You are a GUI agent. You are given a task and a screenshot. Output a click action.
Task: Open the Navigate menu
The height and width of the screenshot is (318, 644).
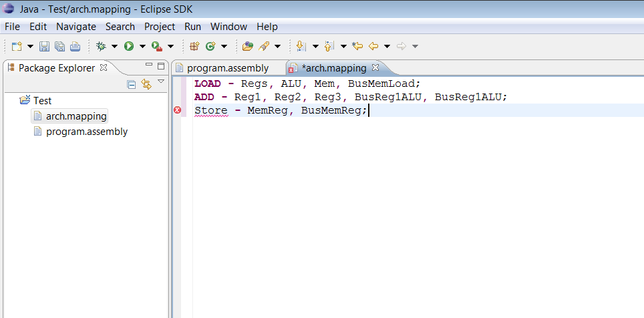point(76,27)
